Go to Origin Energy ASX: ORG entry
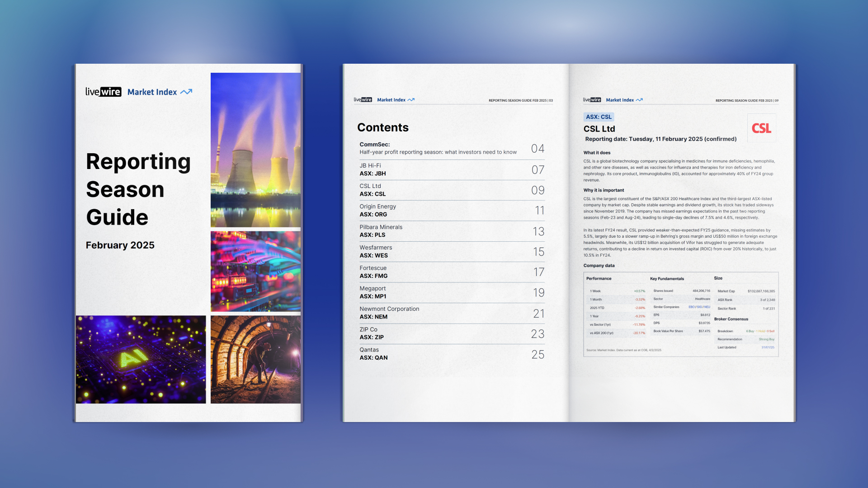868x488 pixels. (377, 211)
